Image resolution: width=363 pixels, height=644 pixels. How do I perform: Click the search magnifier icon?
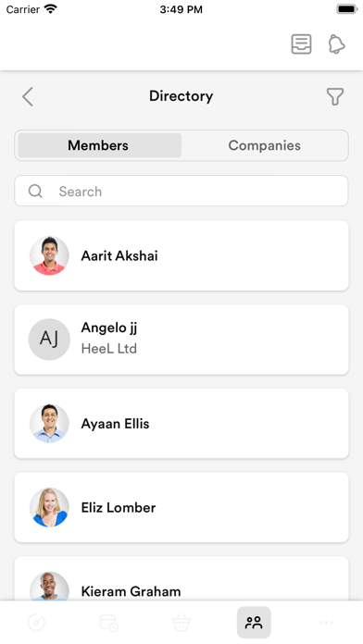35,191
